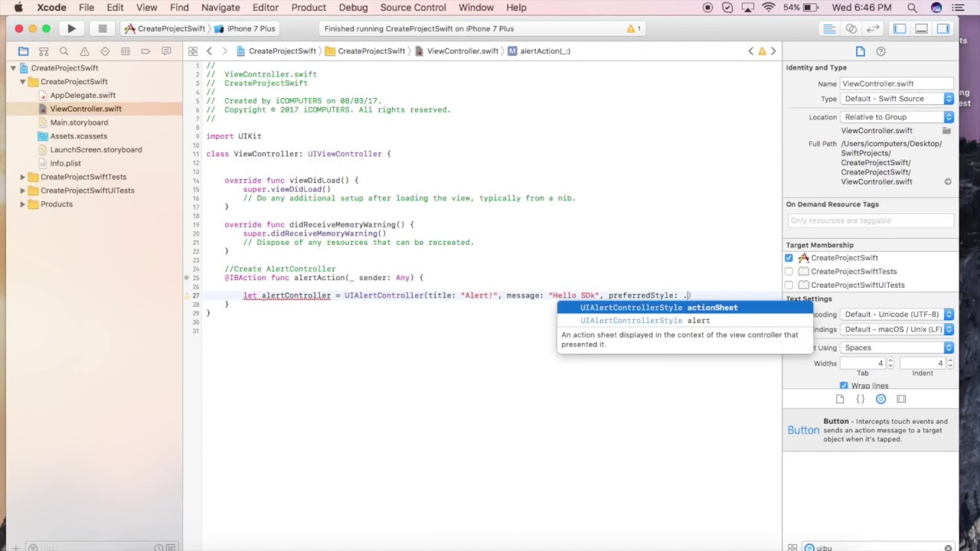Image resolution: width=980 pixels, height=551 pixels.
Task: Expand the CreateProjectSwiftUITests group
Action: point(23,191)
